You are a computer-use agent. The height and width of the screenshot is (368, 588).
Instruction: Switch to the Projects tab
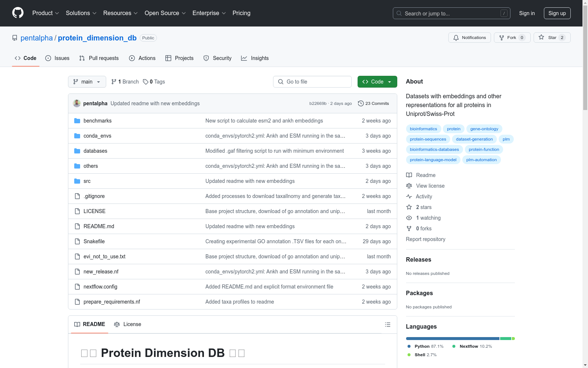click(179, 58)
